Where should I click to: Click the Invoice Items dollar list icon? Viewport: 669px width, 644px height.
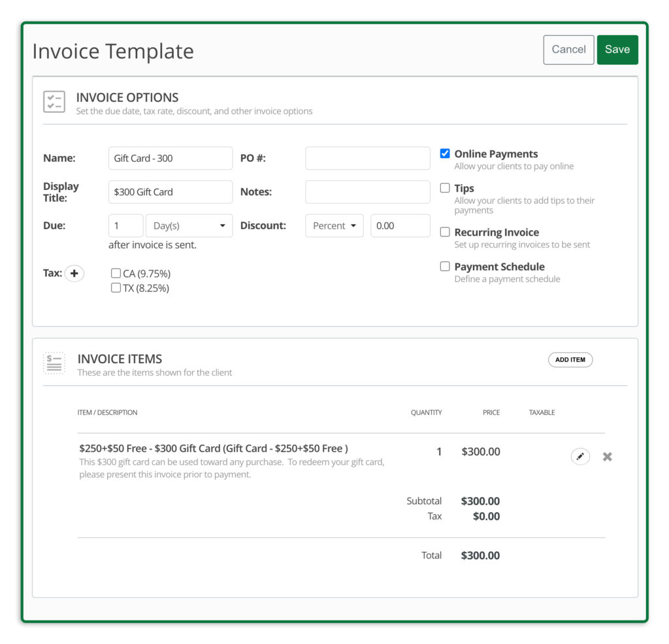point(54,363)
